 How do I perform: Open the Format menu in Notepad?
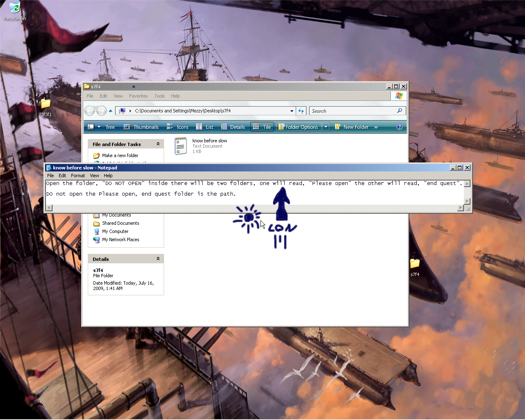click(78, 176)
